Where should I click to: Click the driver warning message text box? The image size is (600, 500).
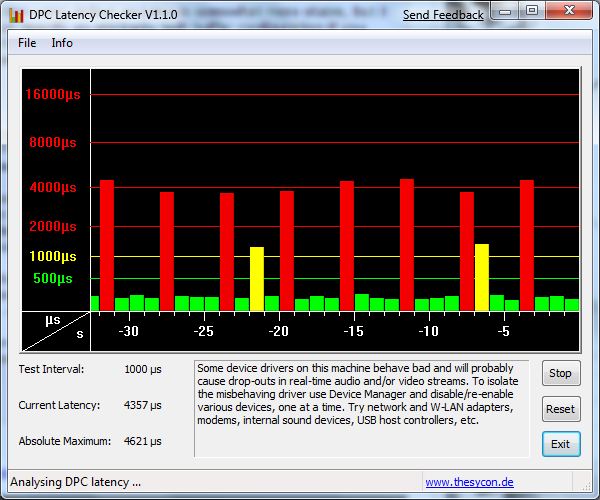(x=362, y=409)
